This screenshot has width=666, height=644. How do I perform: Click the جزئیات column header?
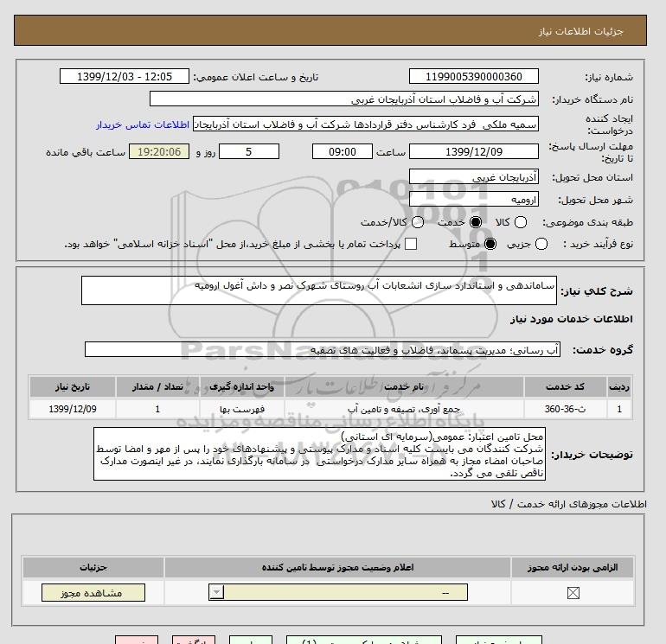(x=93, y=568)
